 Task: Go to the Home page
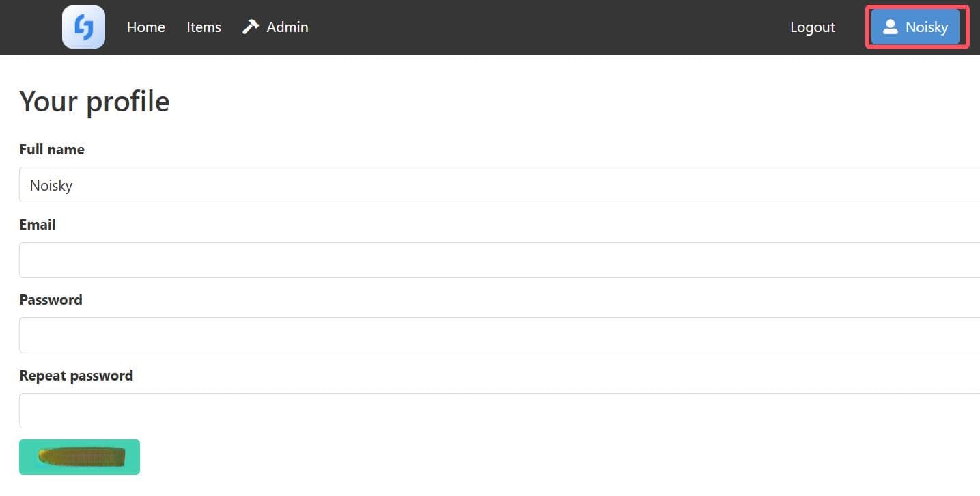(145, 27)
